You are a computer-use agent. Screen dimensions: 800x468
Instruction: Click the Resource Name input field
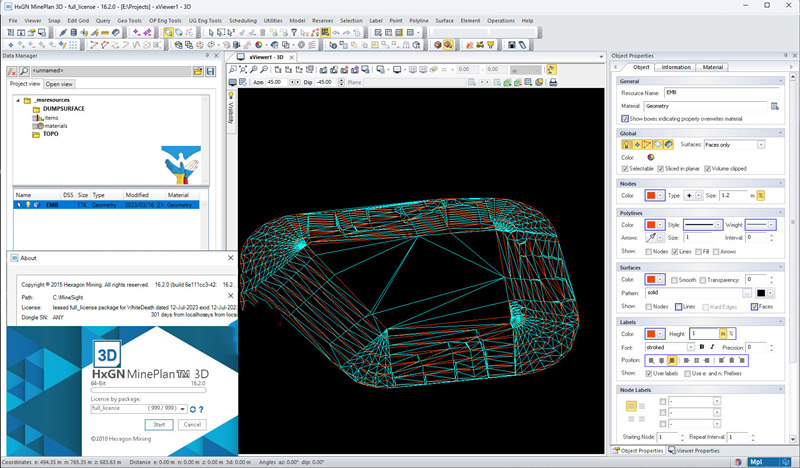(722, 92)
